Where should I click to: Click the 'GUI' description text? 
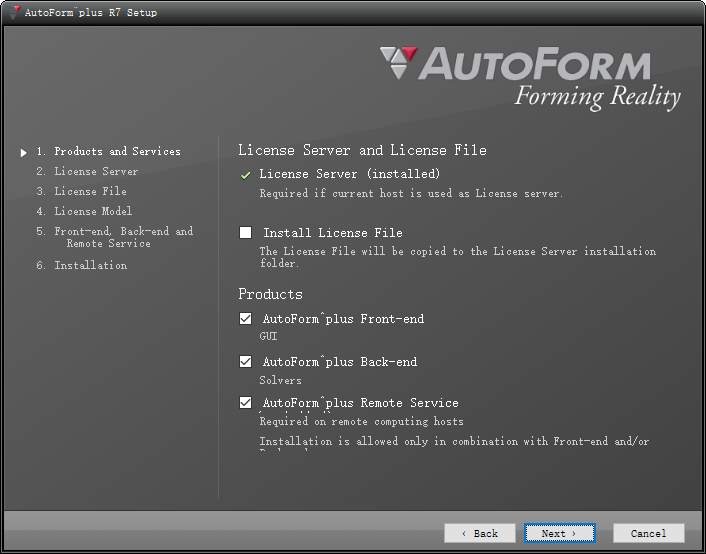coord(268,336)
